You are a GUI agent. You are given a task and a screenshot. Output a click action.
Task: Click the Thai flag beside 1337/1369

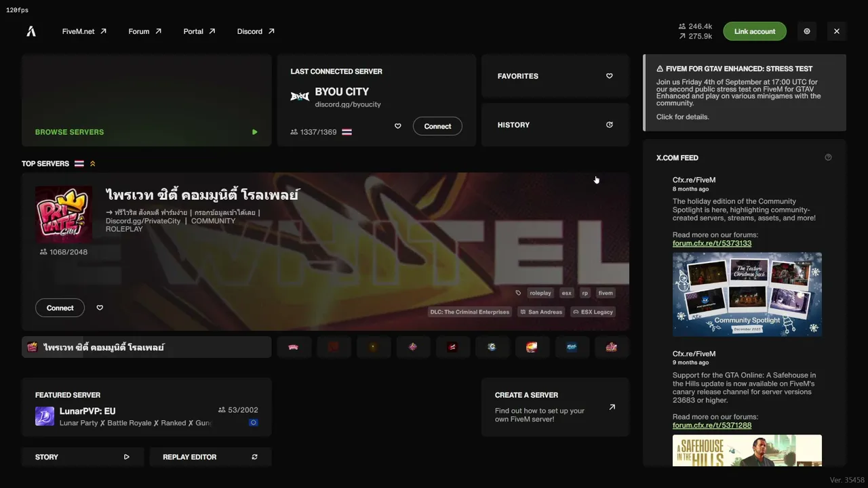click(347, 132)
